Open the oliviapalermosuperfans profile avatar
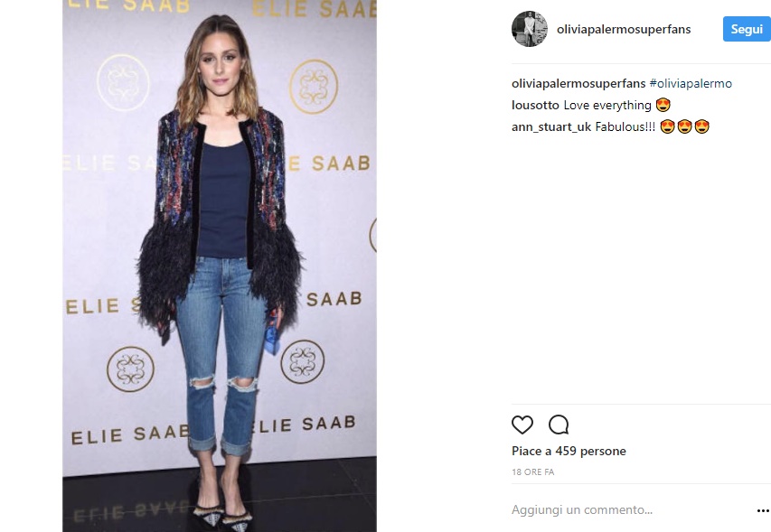The width and height of the screenshot is (771, 532). click(x=530, y=29)
